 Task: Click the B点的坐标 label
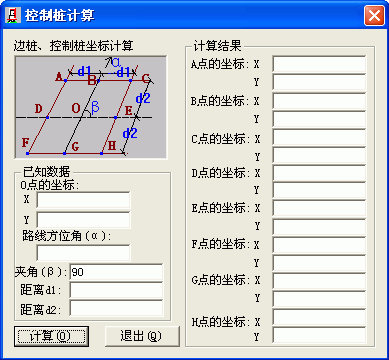click(220, 101)
